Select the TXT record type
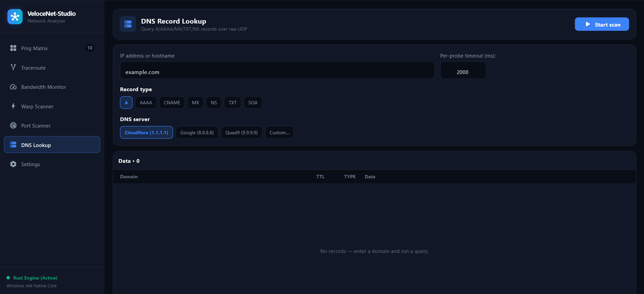The height and width of the screenshot is (294, 644). 233,103
